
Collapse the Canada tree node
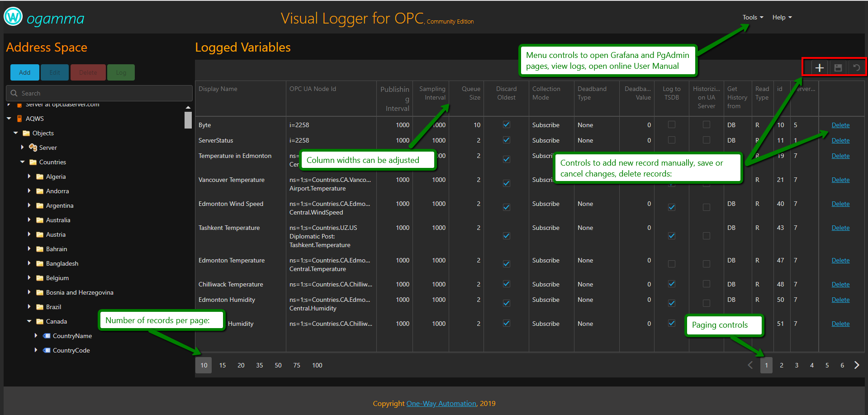click(29, 321)
